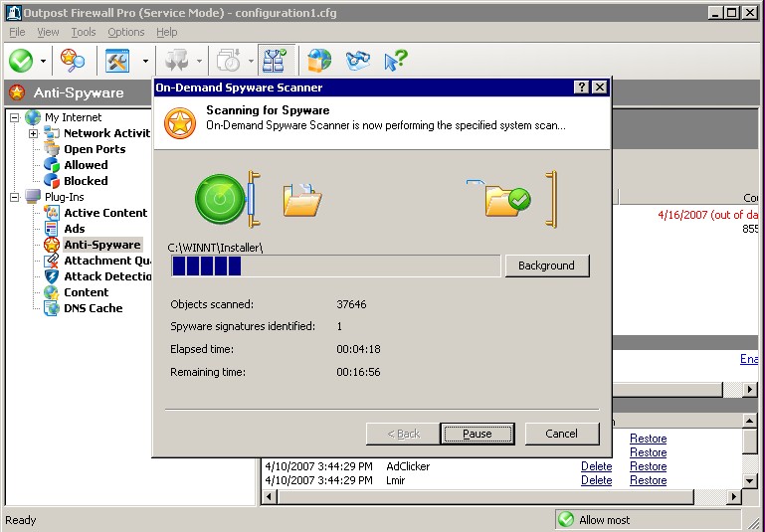Click the blue glasses toolbar icon
The height and width of the screenshot is (532, 765).
pos(357,61)
